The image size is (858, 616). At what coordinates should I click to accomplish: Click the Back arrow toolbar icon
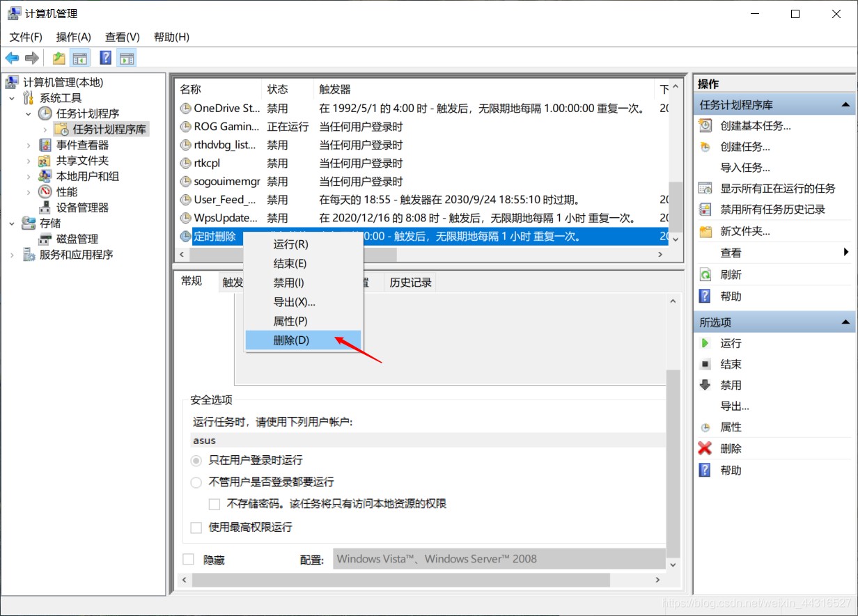[12, 58]
